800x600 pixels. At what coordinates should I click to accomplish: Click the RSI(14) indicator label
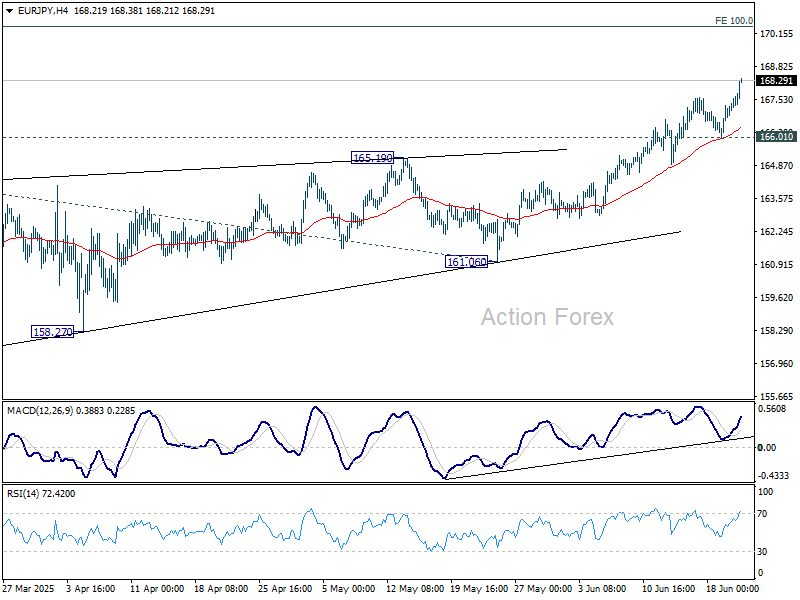24,493
